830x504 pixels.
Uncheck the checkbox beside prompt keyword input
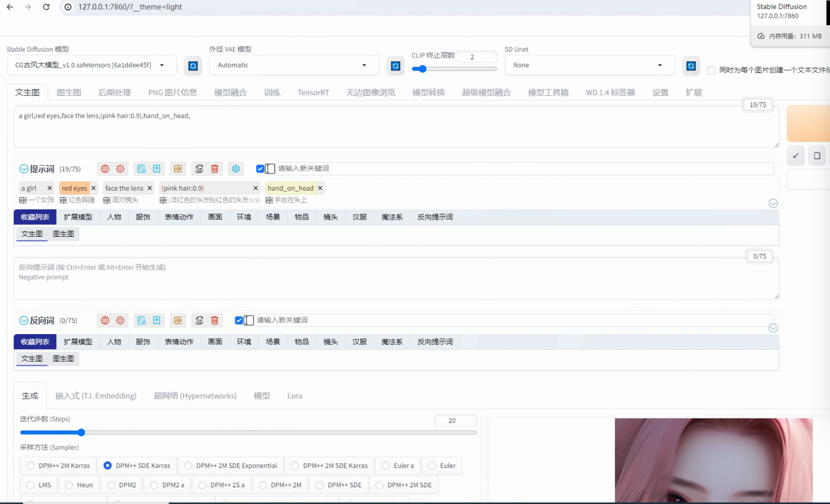260,169
